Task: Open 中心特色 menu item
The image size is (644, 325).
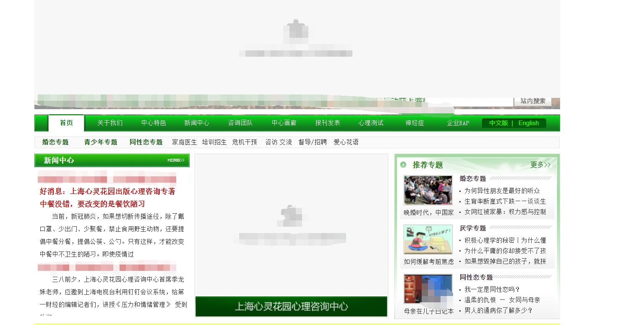Action: coord(154,123)
